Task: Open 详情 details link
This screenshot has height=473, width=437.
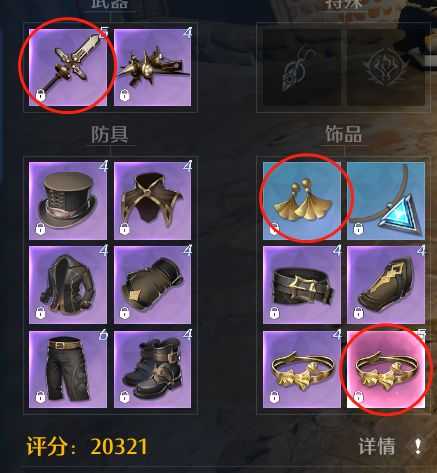Action: click(377, 447)
